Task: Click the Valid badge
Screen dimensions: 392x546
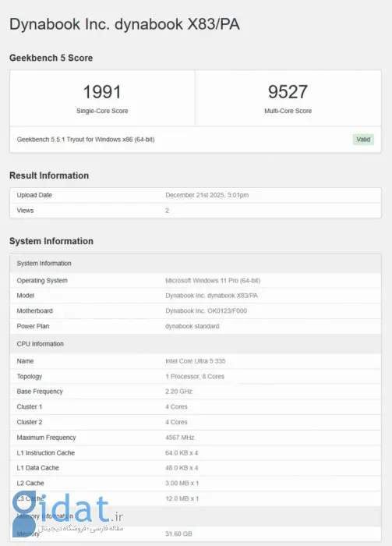Action: coord(363,140)
